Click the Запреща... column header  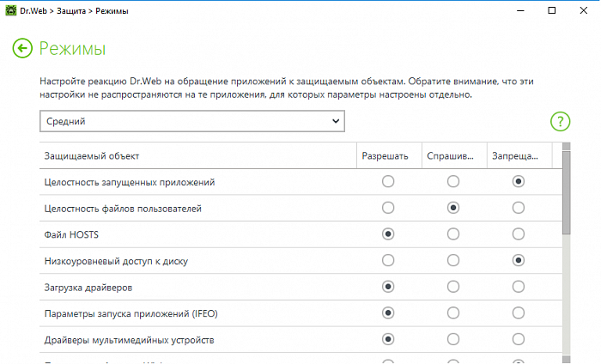click(519, 156)
